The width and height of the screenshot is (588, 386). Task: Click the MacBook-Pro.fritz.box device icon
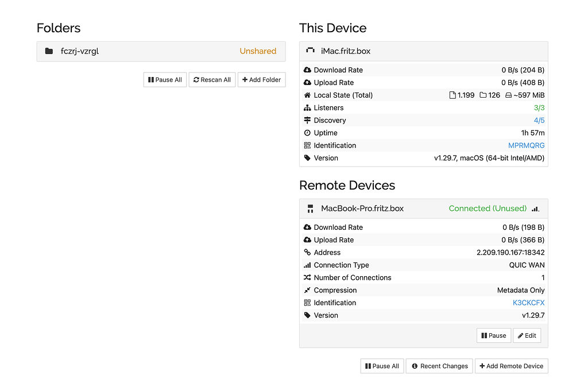pos(311,209)
